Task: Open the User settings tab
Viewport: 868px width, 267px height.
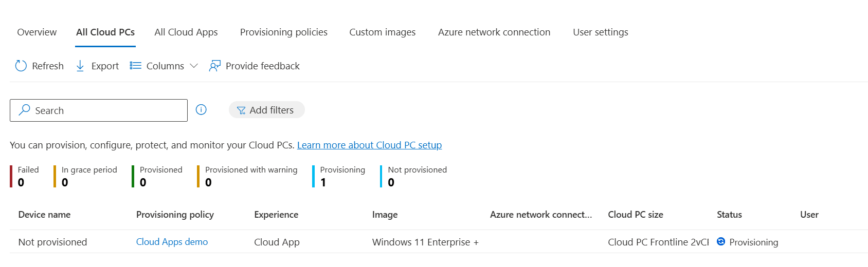Action: pyautogui.click(x=600, y=32)
